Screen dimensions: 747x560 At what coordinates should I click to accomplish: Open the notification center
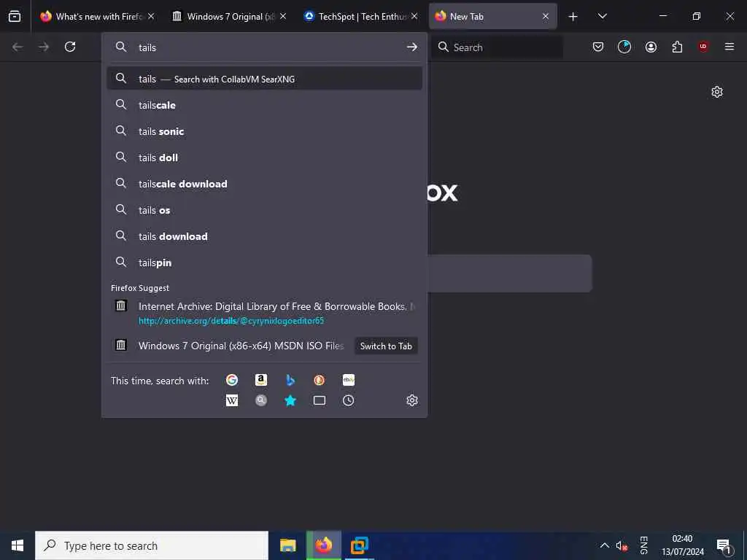point(724,545)
